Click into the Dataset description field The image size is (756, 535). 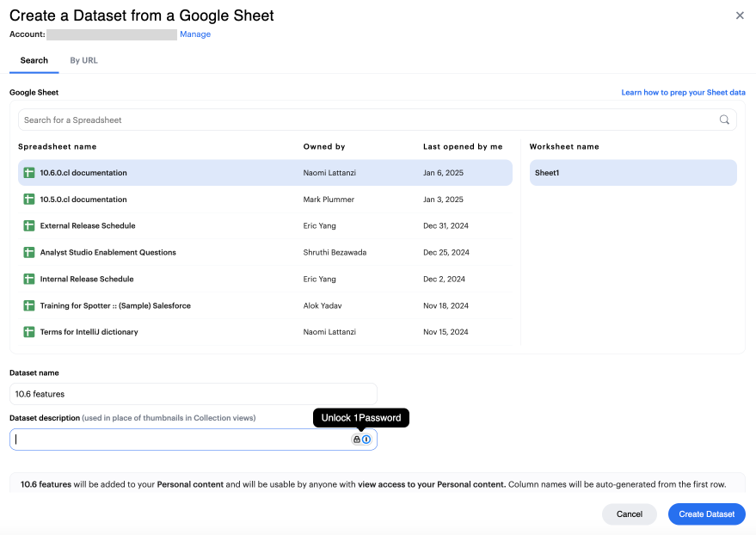[x=181, y=440]
